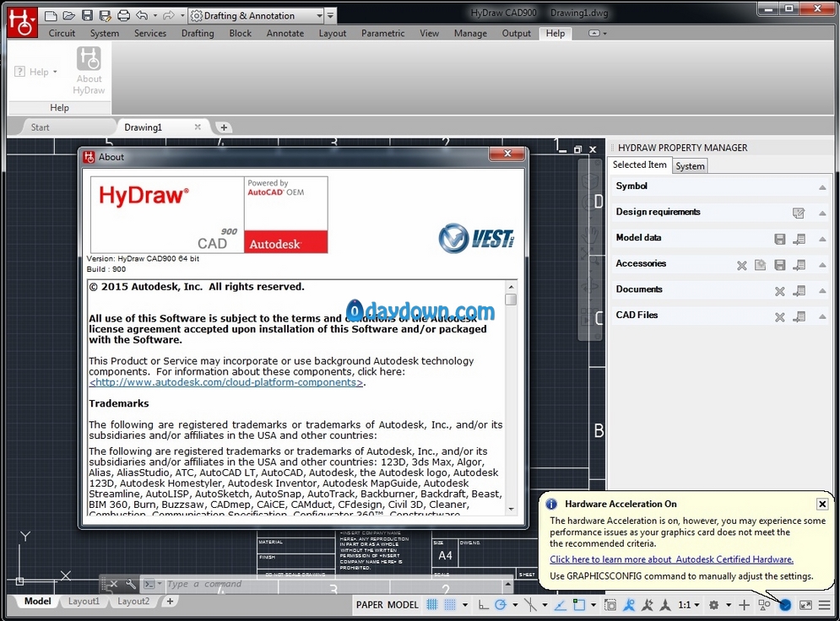Toggle snap mode dotted grid in status bar
This screenshot has height=621, width=840.
coord(450,605)
